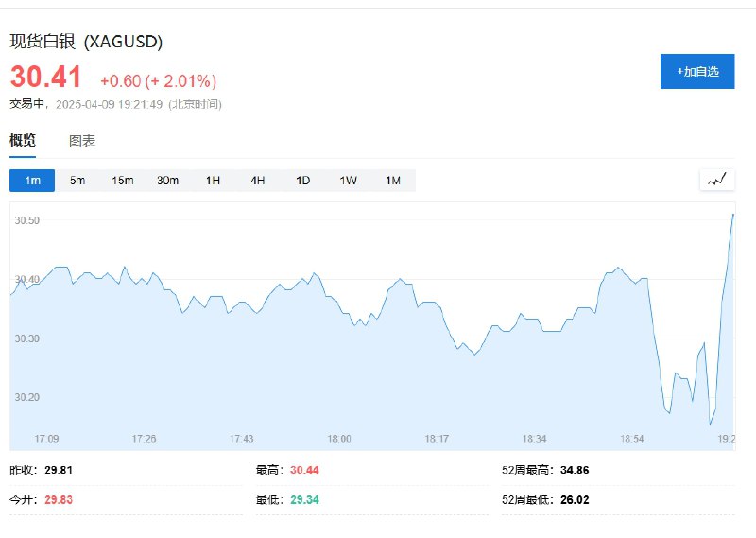The height and width of the screenshot is (538, 756).
Task: Click the 18:00 time axis label
Action: (339, 439)
